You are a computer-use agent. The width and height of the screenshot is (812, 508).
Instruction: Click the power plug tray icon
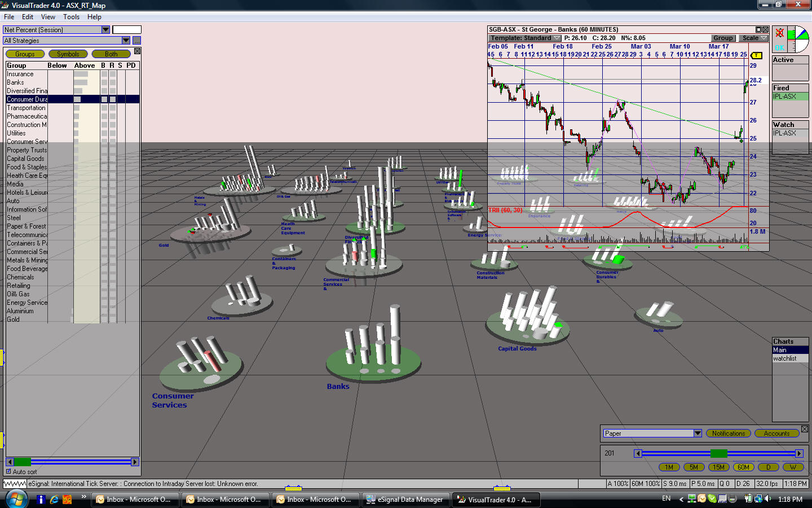pyautogui.click(x=749, y=499)
